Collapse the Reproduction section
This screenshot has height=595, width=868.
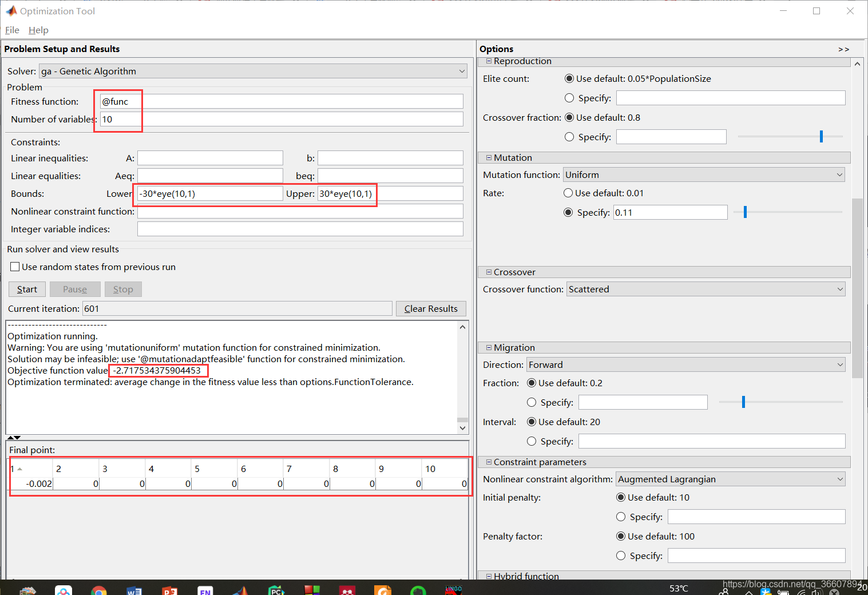489,61
